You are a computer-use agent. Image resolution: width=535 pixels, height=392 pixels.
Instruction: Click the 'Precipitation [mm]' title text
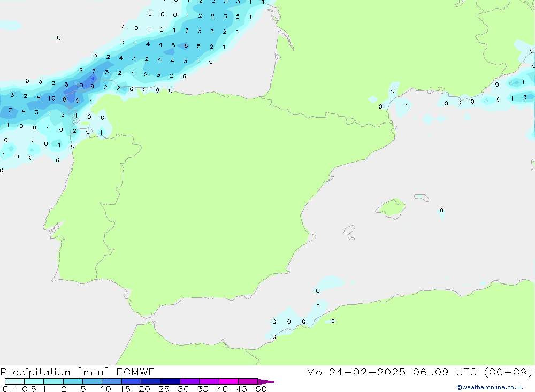(55, 372)
